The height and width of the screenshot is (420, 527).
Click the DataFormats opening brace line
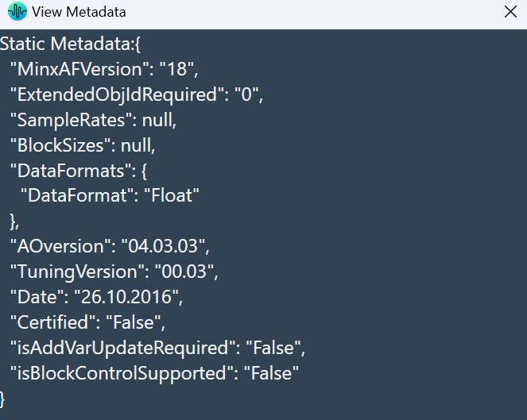[x=79, y=171]
